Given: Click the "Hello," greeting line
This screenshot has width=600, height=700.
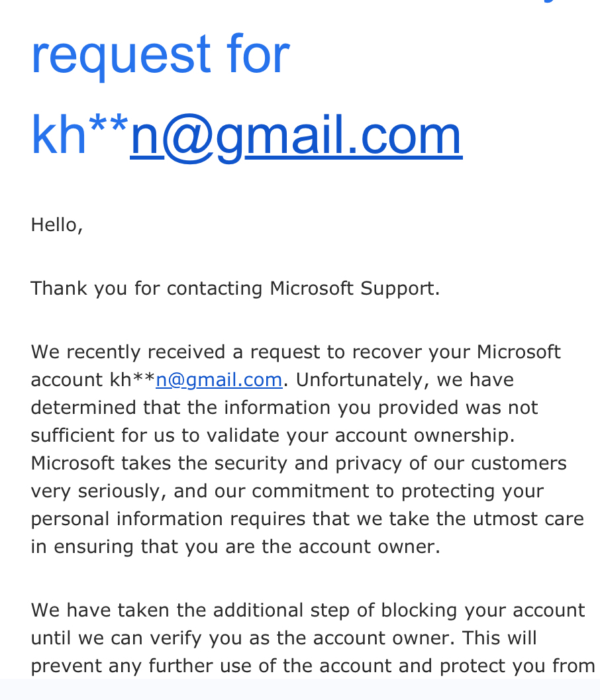Looking at the screenshot, I should click(x=57, y=225).
